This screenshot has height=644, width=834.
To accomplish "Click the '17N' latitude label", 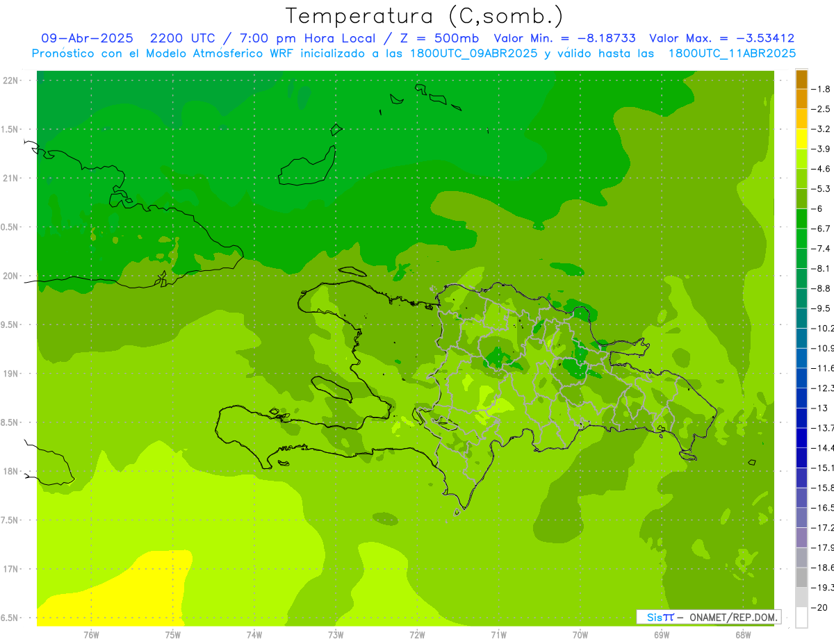I will (x=11, y=569).
